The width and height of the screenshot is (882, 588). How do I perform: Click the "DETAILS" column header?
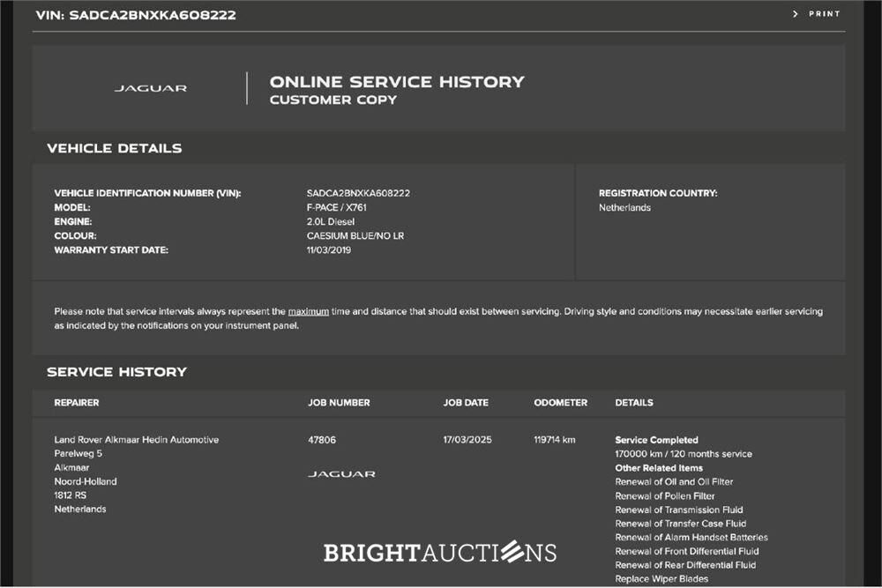point(634,403)
